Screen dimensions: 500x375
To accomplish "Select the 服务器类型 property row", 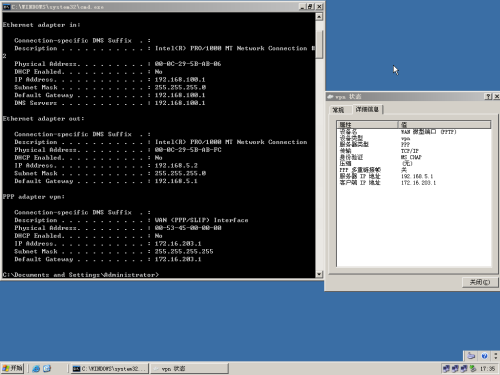I will click(413, 144).
